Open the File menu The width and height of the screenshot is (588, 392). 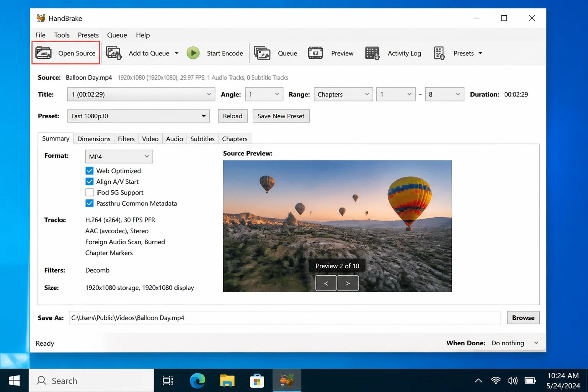coord(41,35)
